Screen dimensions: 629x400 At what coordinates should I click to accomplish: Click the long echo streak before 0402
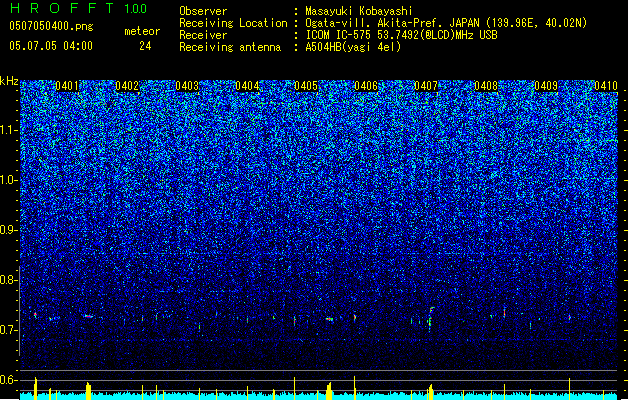[89, 317]
